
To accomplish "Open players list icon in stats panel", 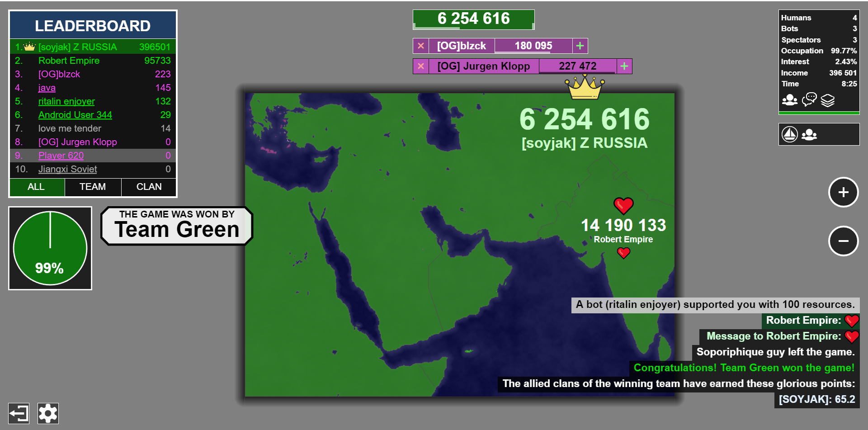I will coord(790,100).
